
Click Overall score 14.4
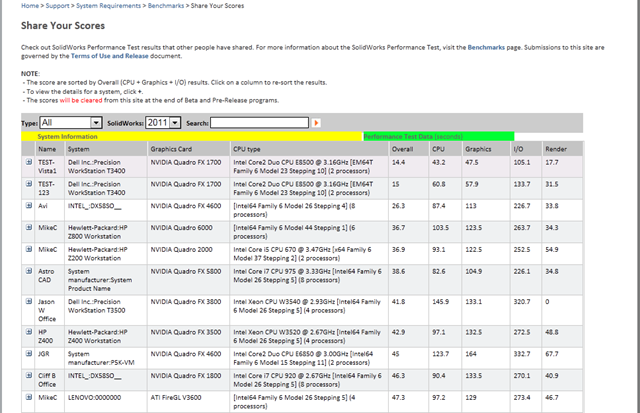pyautogui.click(x=398, y=162)
